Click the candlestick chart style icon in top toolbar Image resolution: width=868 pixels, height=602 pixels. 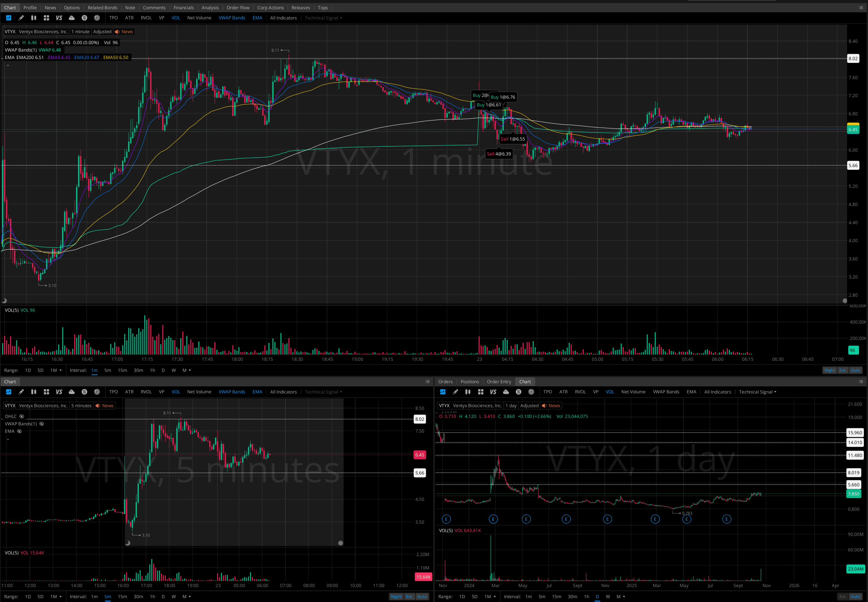click(x=34, y=18)
